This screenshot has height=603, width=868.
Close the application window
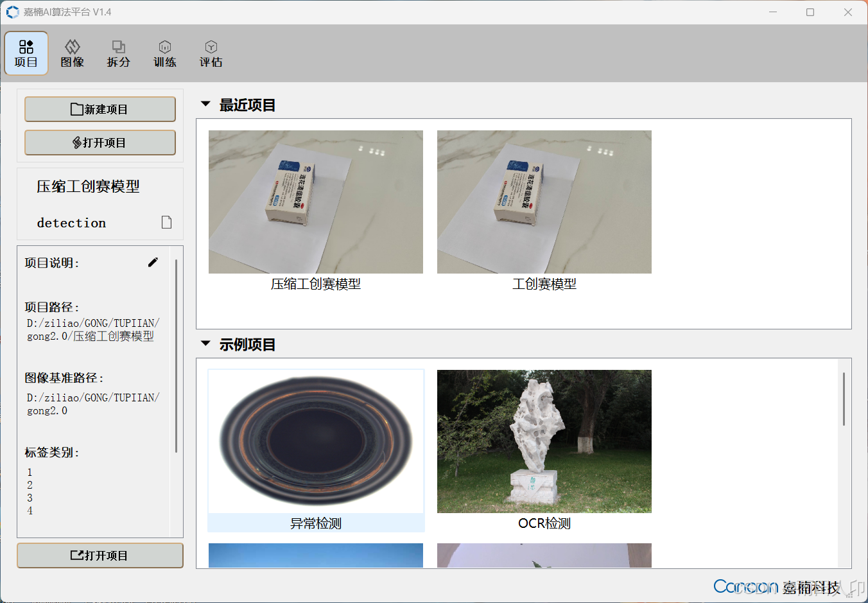848,12
